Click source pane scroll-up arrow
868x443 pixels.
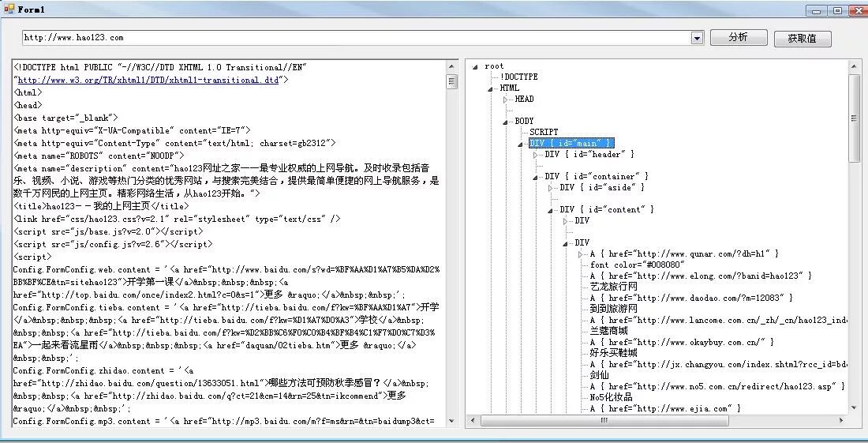tap(451, 67)
